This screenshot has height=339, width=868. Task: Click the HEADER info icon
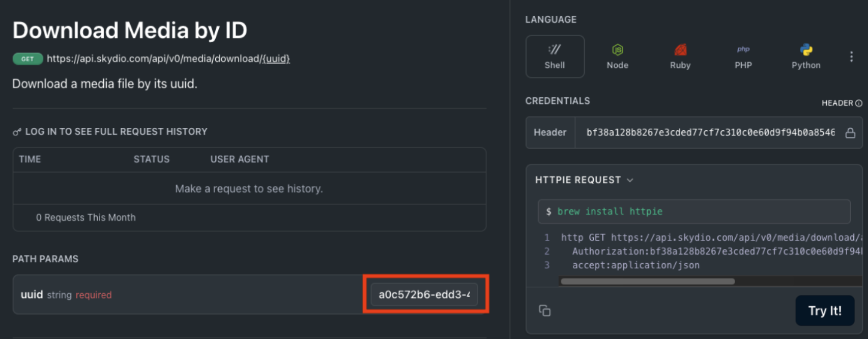(859, 103)
